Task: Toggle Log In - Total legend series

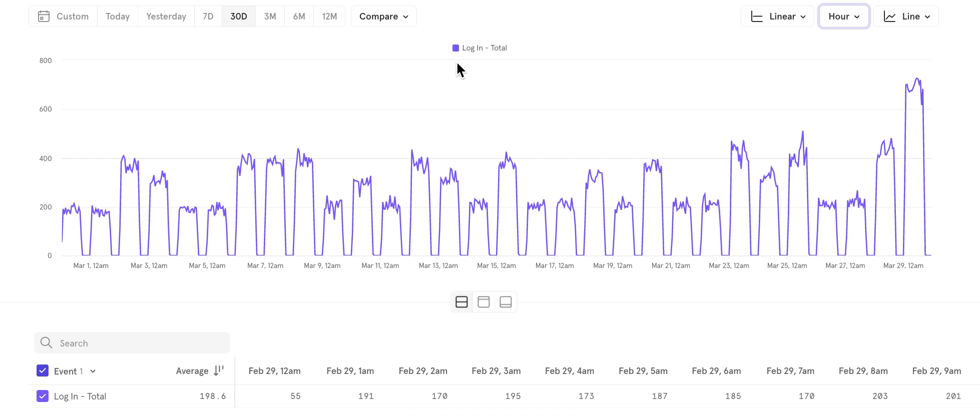Action: pos(479,48)
